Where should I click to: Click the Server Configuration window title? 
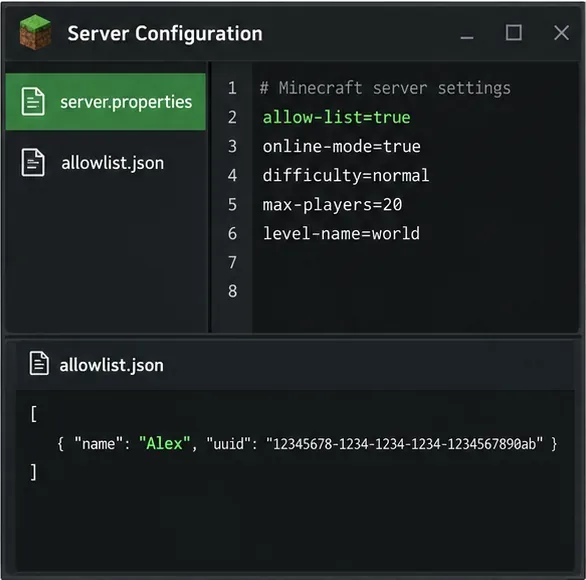click(x=165, y=34)
